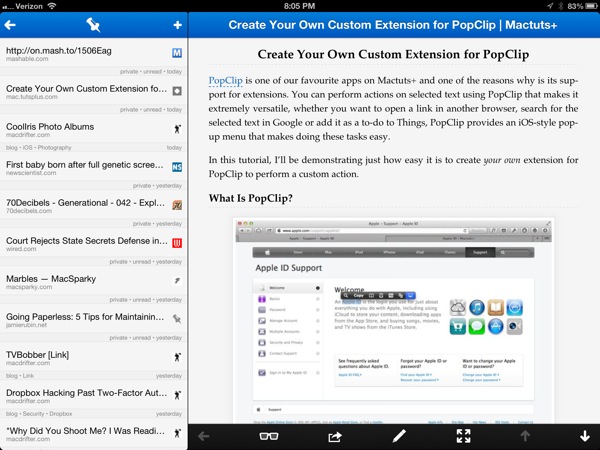The width and height of the screenshot is (600, 450).
Task: Follow the PopClip link in the article
Action: 225,81
